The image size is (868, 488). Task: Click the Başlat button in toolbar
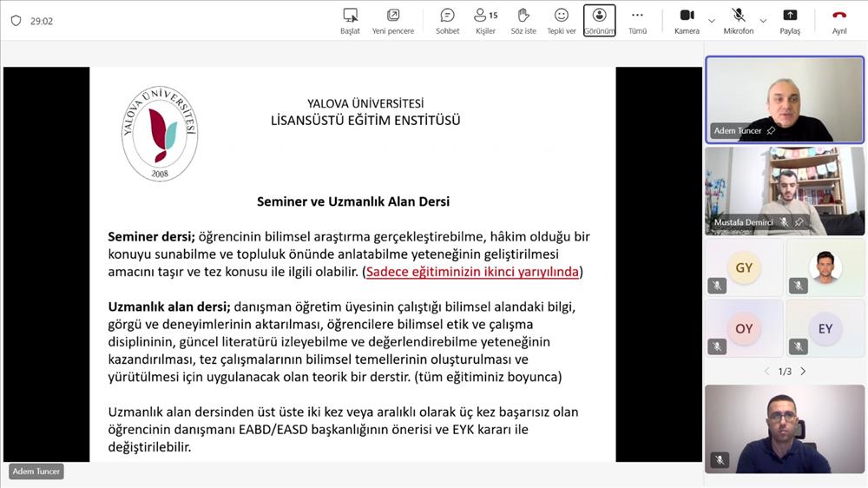click(x=350, y=20)
